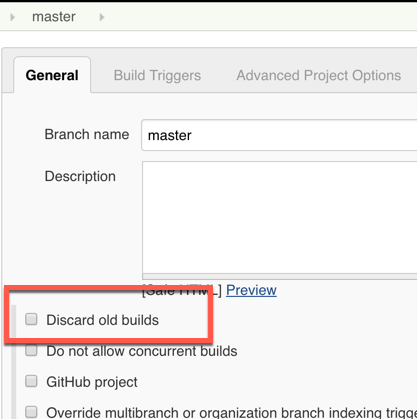Click the Description field label
417x419 pixels.
(80, 176)
